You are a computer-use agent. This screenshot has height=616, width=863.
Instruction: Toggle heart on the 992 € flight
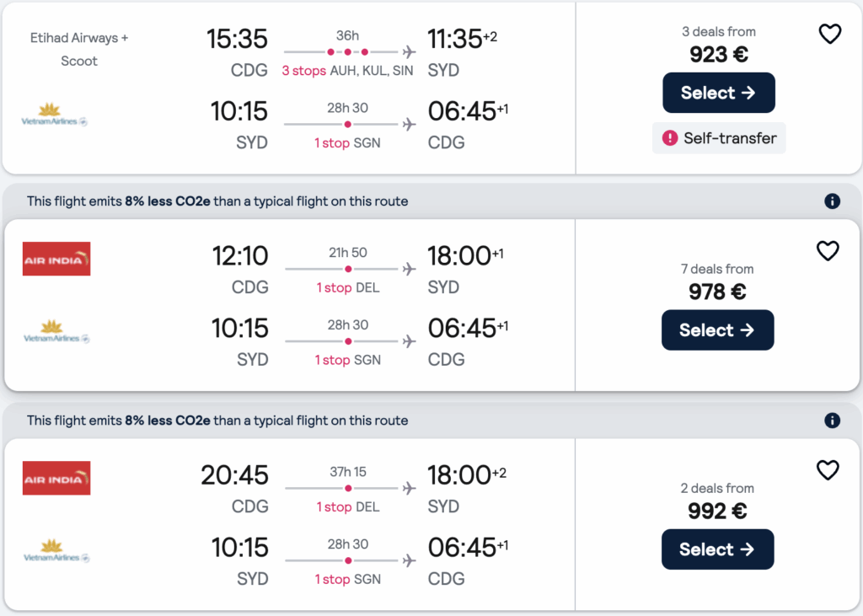[x=828, y=470]
